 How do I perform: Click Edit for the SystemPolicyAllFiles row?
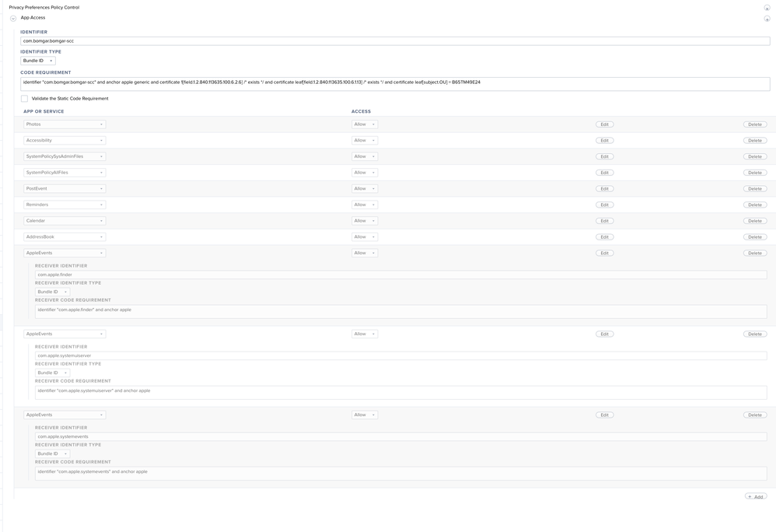tap(604, 173)
